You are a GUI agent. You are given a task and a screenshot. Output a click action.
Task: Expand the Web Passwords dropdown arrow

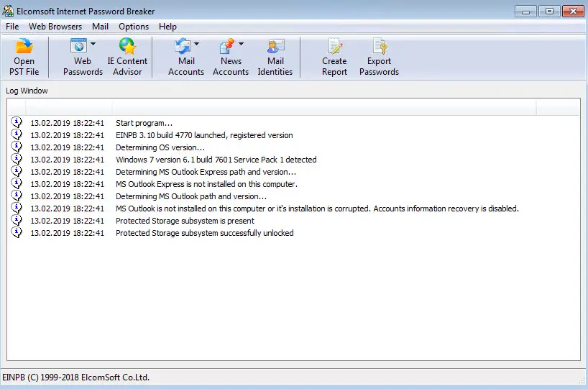pos(93,44)
